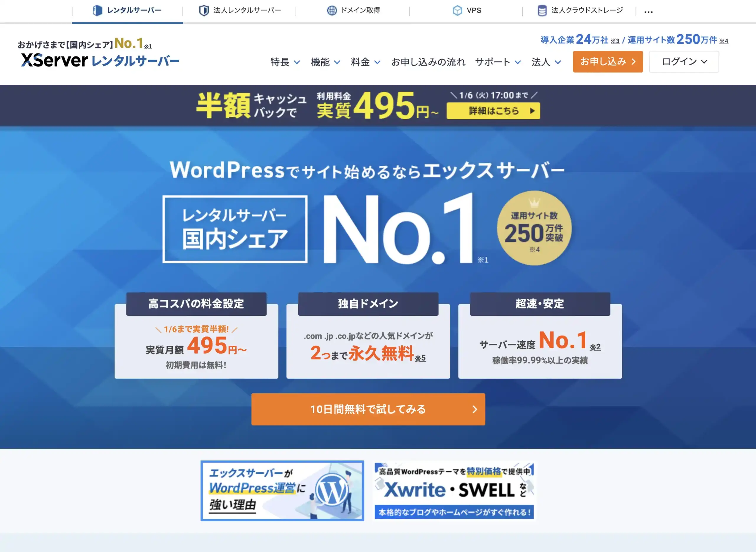Open the 法人 dropdown menu
This screenshot has height=552, width=756.
[x=546, y=62]
